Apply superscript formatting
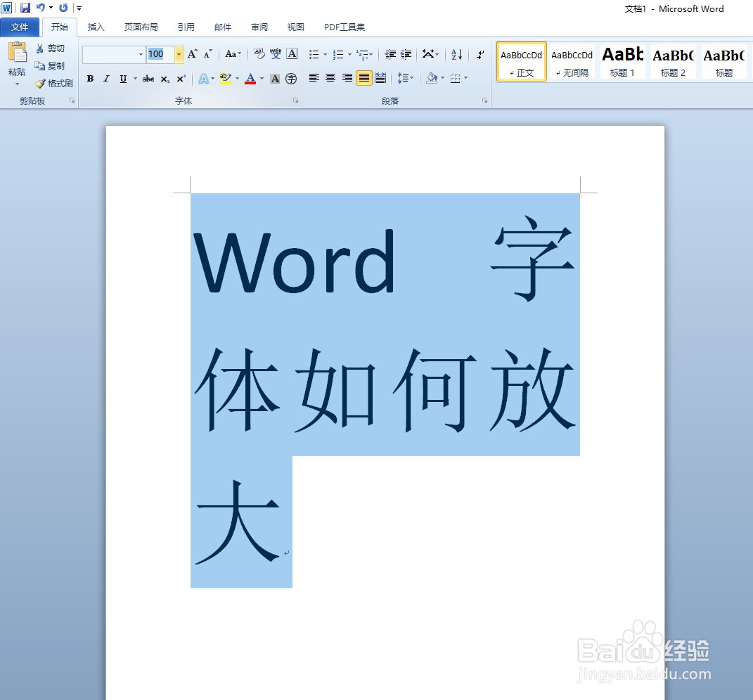The image size is (753, 700). click(x=181, y=79)
